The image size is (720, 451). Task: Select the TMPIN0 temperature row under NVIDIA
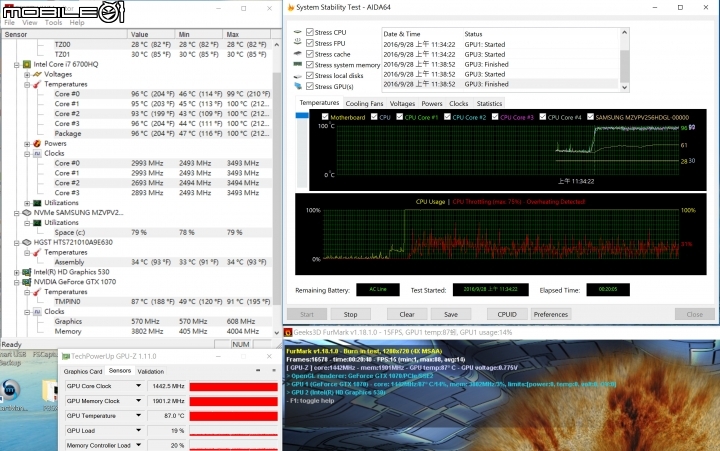[x=163, y=302]
